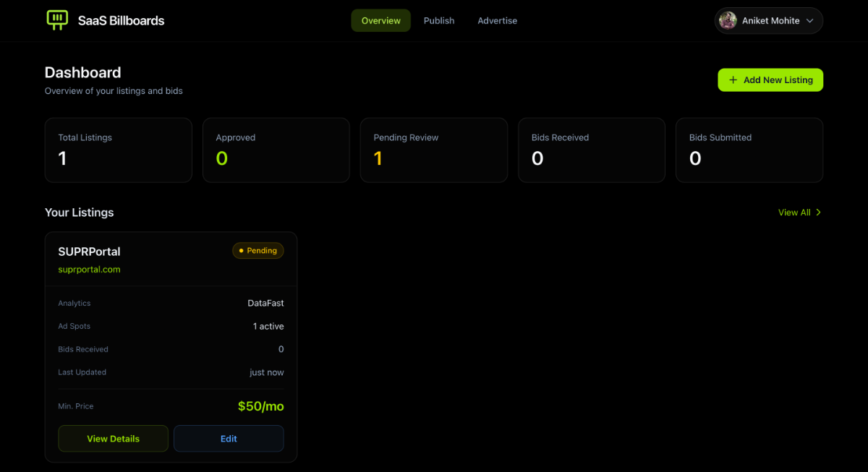Switch to the Overview tab

(x=380, y=21)
